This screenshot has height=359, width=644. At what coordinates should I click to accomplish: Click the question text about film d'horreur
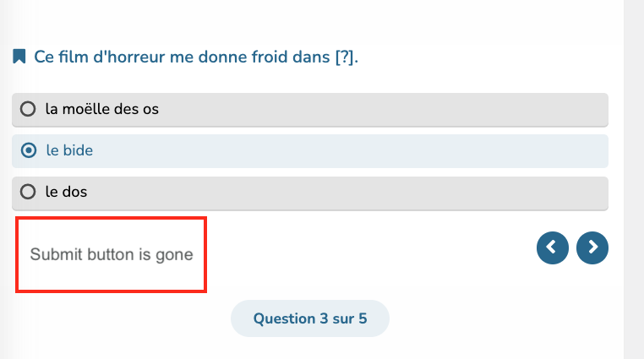(x=196, y=57)
